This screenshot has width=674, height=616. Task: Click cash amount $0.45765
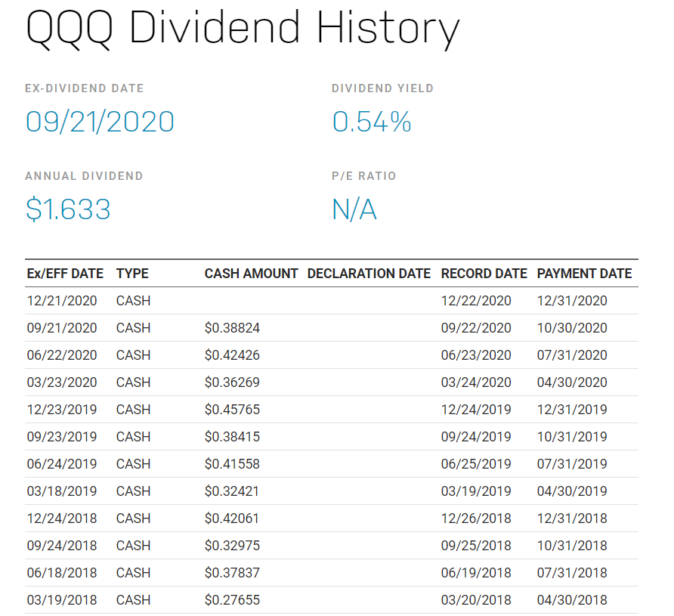pos(232,409)
